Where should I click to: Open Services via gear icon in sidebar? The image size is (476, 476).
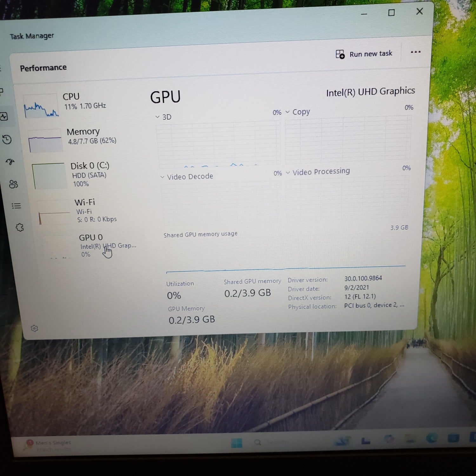point(20,227)
